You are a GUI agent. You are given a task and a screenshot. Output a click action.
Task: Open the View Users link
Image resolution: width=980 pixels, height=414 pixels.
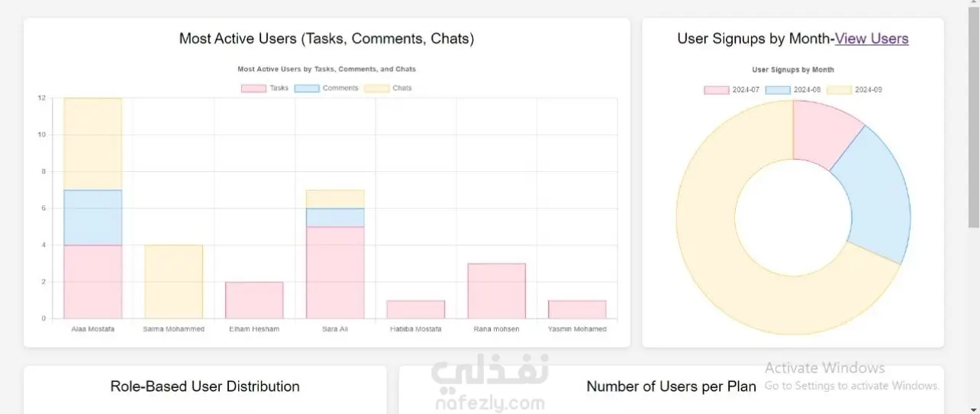[x=872, y=39]
